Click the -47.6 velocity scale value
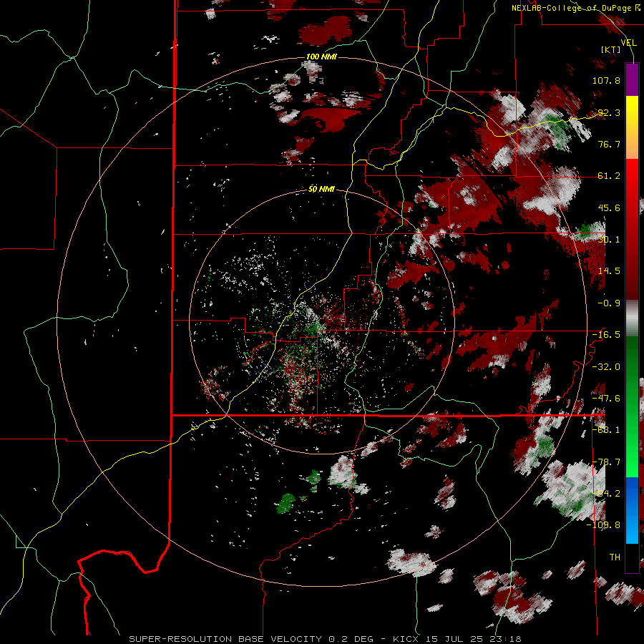The height and width of the screenshot is (644, 644). (x=606, y=399)
